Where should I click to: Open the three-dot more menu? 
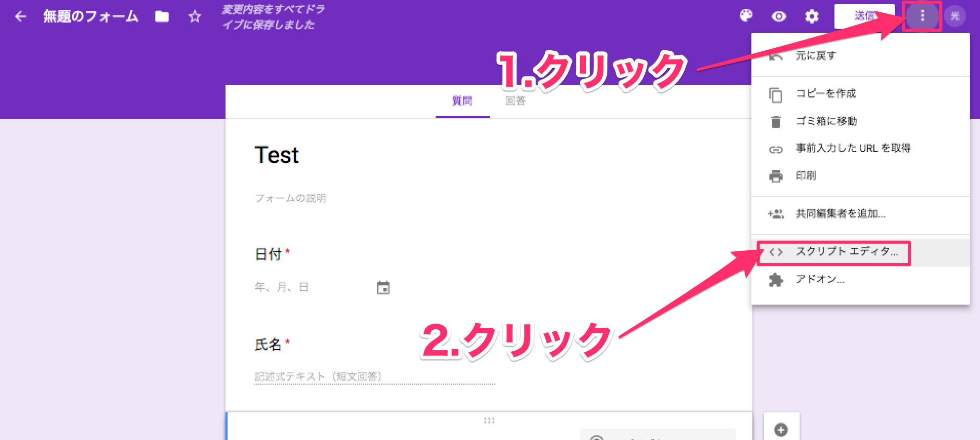(x=922, y=16)
